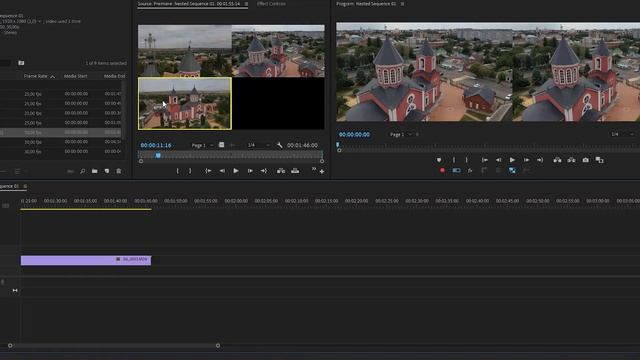Open timeline Sequence 01 panel menu
Screen dimensions: 640x360
(x=25, y=186)
